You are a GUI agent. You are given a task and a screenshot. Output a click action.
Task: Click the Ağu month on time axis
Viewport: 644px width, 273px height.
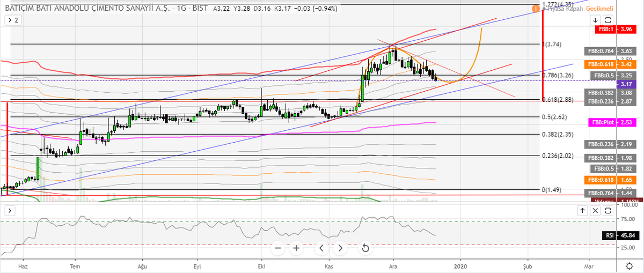point(142,265)
